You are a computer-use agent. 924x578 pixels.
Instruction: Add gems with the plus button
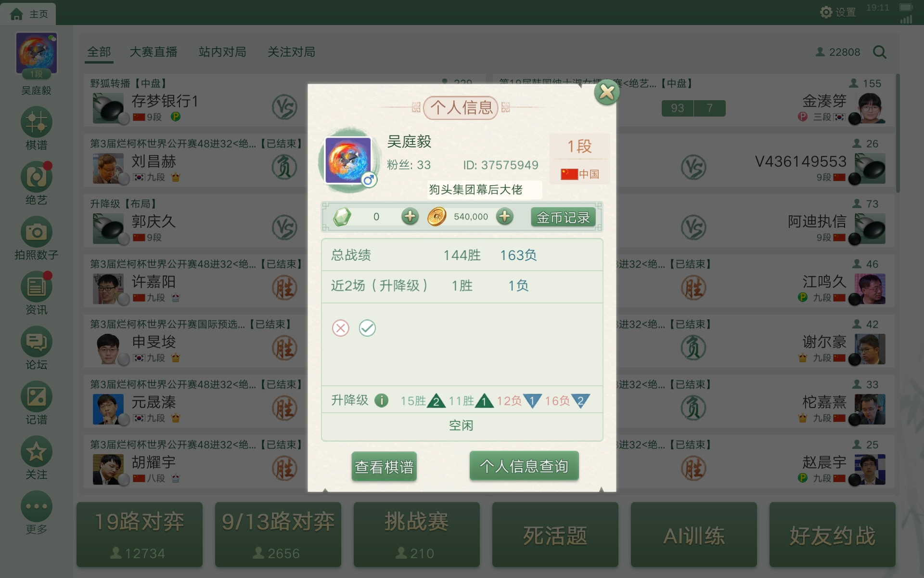[x=410, y=216]
